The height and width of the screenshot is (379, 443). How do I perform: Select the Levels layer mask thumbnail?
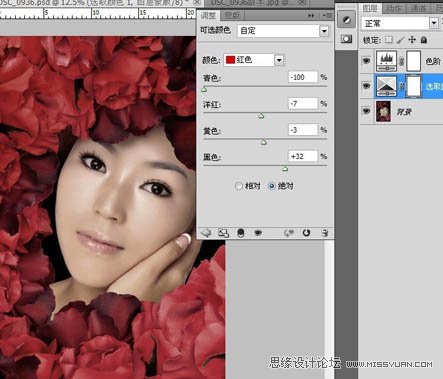click(414, 61)
